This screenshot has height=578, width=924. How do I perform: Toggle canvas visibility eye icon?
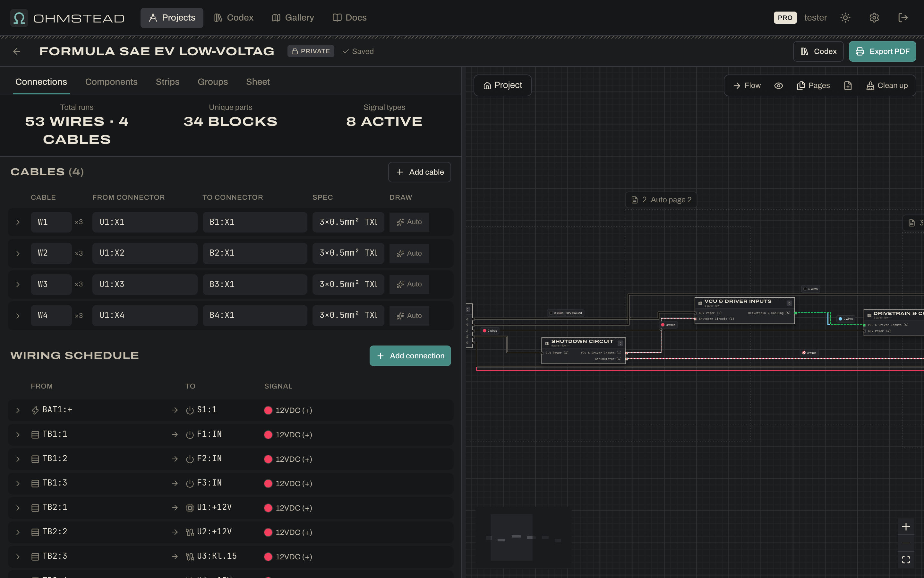point(779,86)
